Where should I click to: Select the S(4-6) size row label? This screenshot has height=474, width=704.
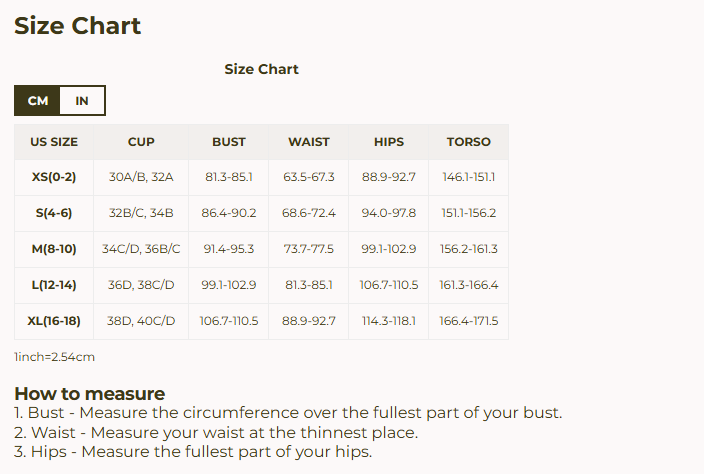point(54,213)
